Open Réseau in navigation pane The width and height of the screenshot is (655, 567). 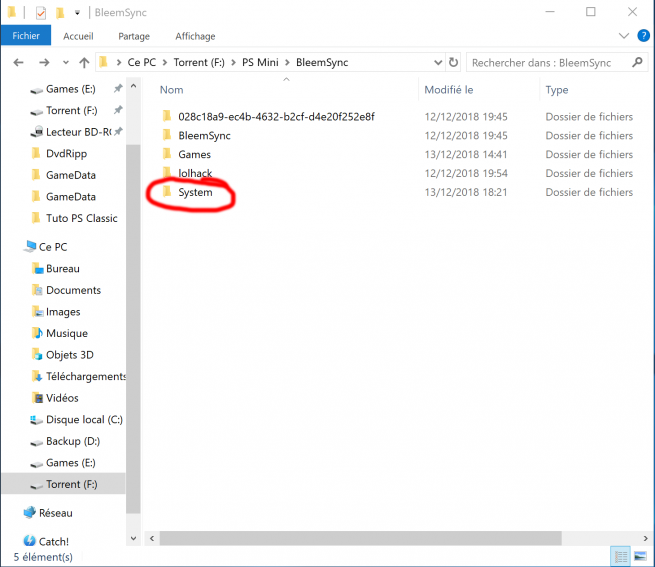(x=56, y=513)
